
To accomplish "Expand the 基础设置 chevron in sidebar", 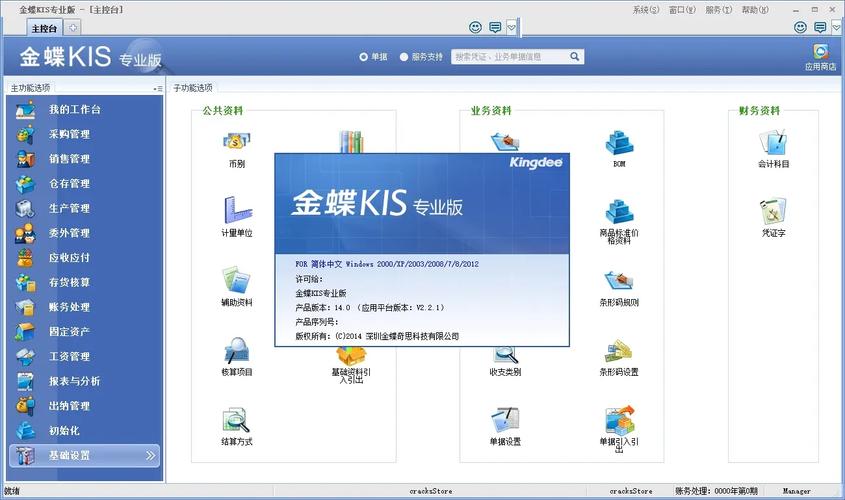I will click(151, 456).
